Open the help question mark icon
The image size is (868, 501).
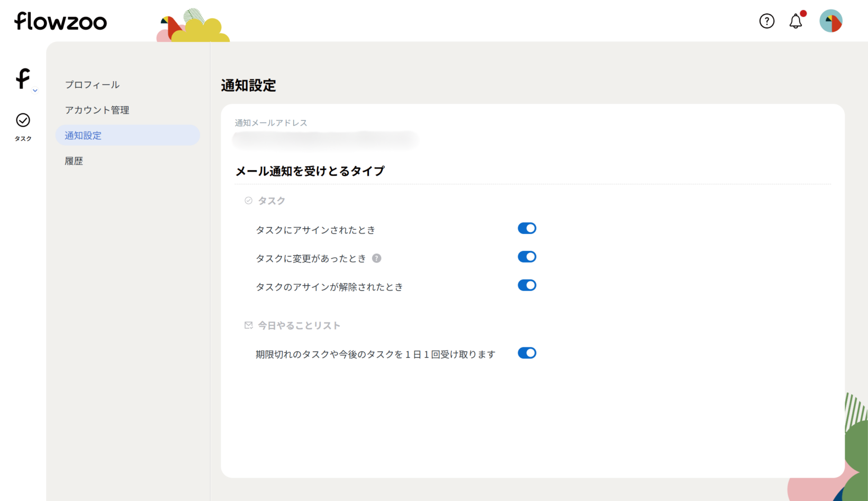point(766,21)
